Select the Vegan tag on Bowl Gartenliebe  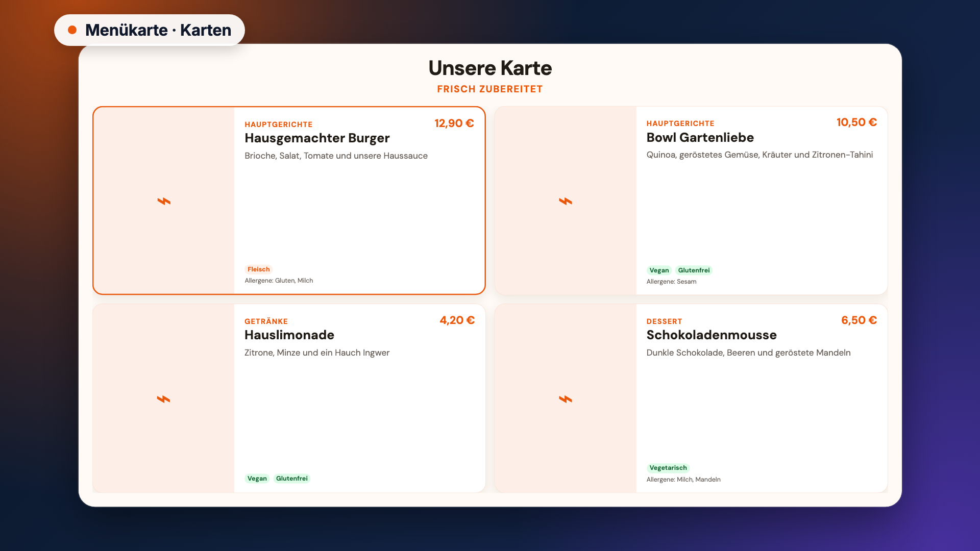tap(659, 270)
